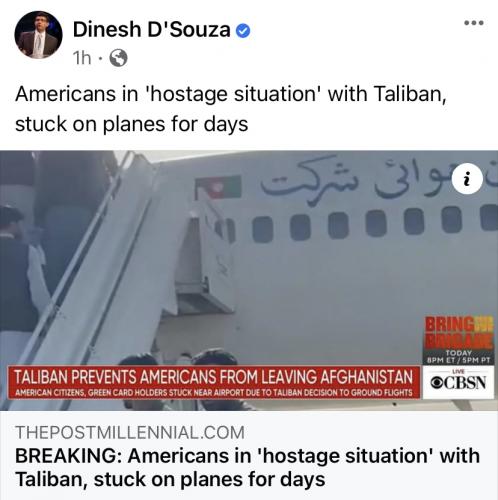Open Dinesh D'Souza profile name link
The image size is (498, 500).
tap(151, 29)
